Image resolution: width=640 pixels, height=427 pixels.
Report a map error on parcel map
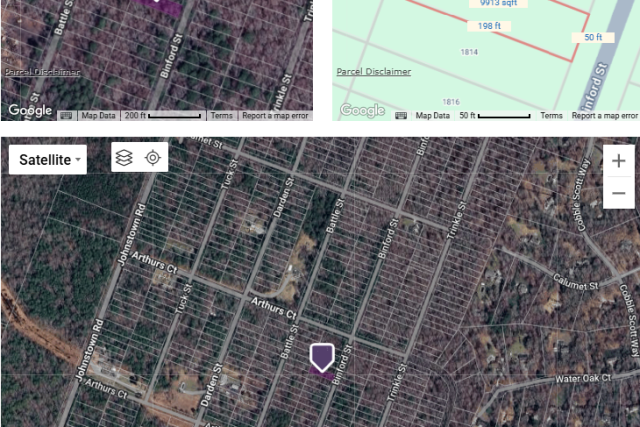[x=604, y=116]
